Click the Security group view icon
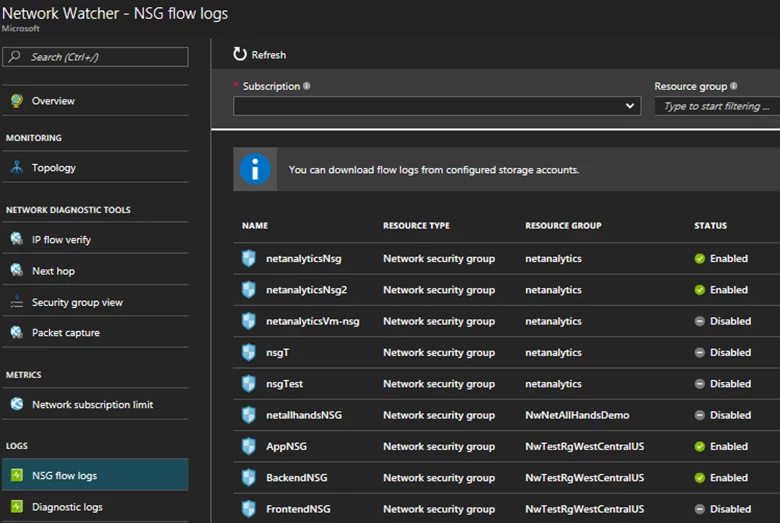Screen dimensions: 780x523 pyautogui.click(x=16, y=302)
